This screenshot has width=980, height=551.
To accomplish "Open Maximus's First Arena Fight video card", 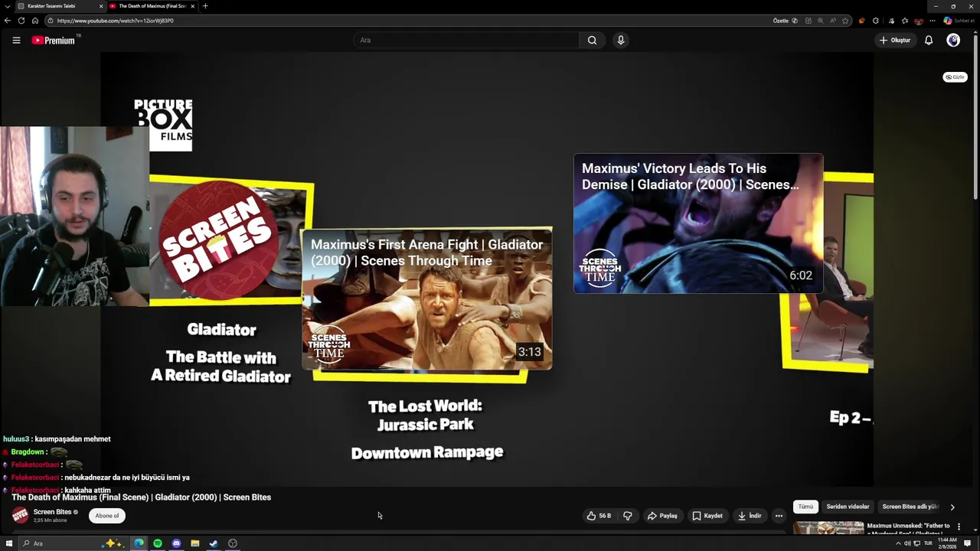I will (x=427, y=299).
